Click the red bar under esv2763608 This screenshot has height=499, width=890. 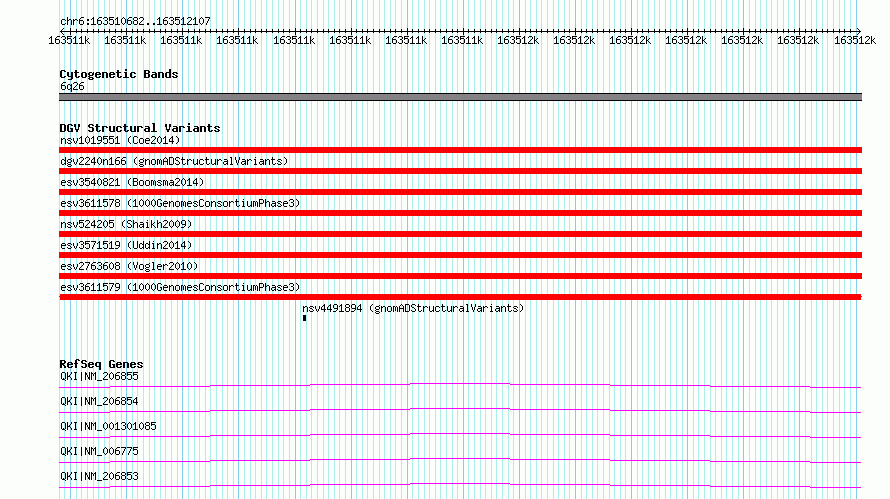coord(460,276)
